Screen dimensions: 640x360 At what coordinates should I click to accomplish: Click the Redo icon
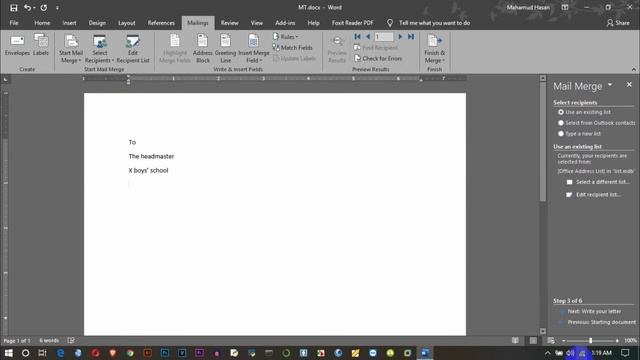tap(44, 7)
